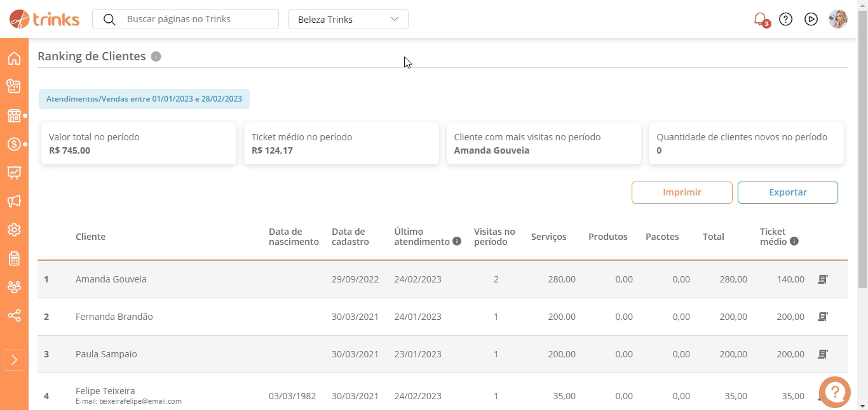Open the share network sidebar icon
This screenshot has width=868, height=410.
click(14, 315)
